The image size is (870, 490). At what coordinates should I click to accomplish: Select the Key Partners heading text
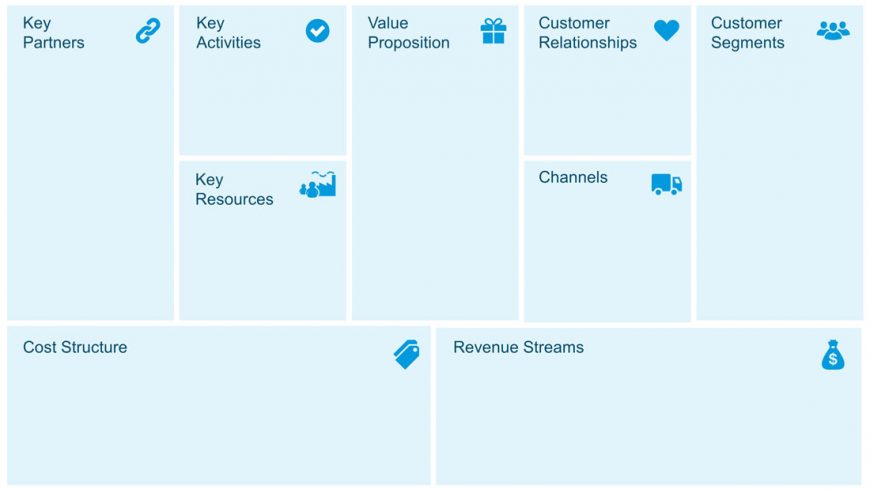54,33
